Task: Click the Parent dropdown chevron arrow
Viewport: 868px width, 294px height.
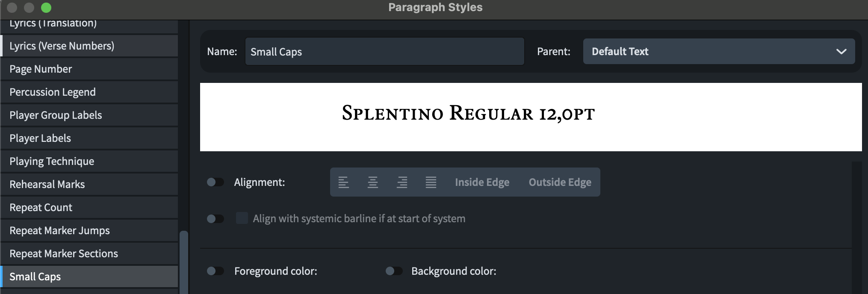Action: [841, 52]
